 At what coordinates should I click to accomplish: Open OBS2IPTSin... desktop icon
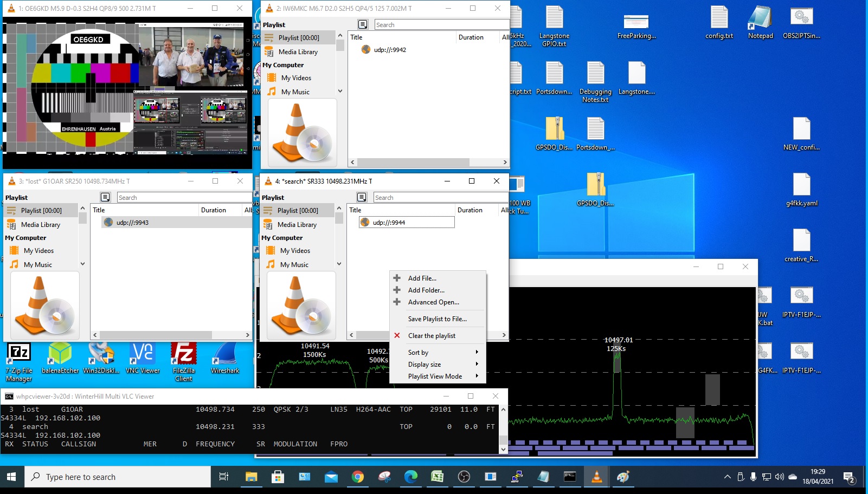801,23
